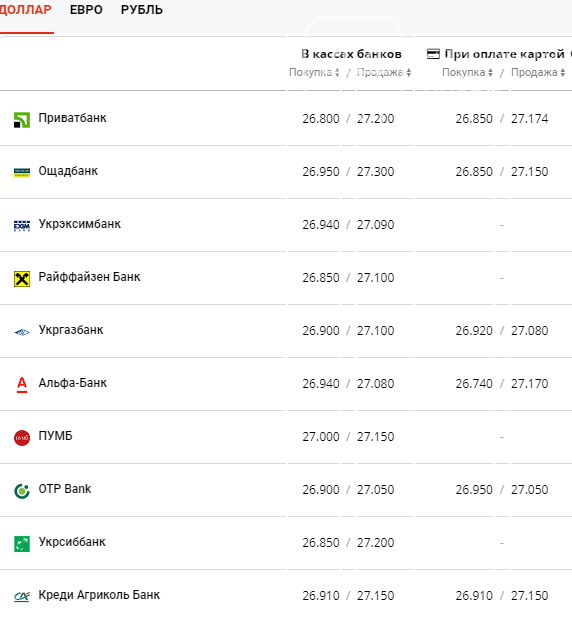Click the Укрэксимбанк logo icon

pos(22,226)
